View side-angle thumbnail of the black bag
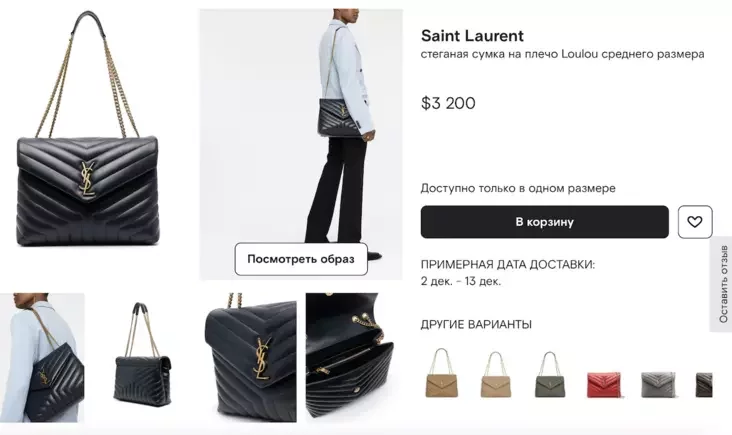The image size is (732, 435). point(142,358)
